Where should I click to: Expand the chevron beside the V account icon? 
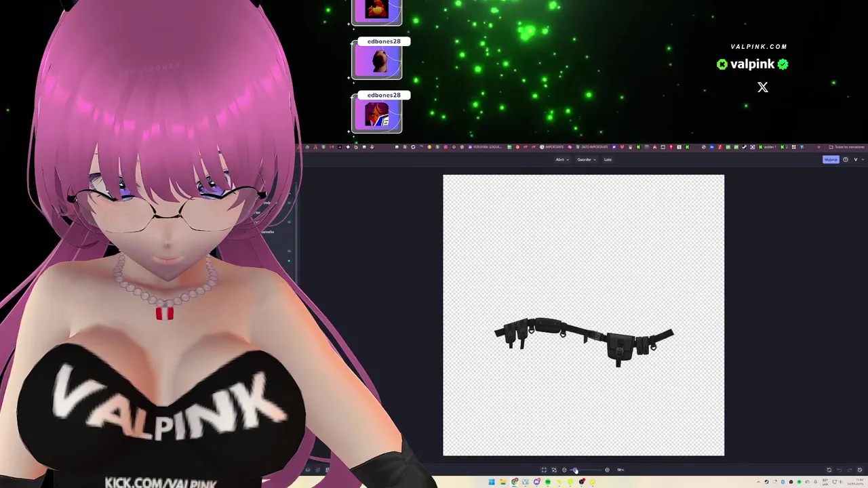(863, 159)
